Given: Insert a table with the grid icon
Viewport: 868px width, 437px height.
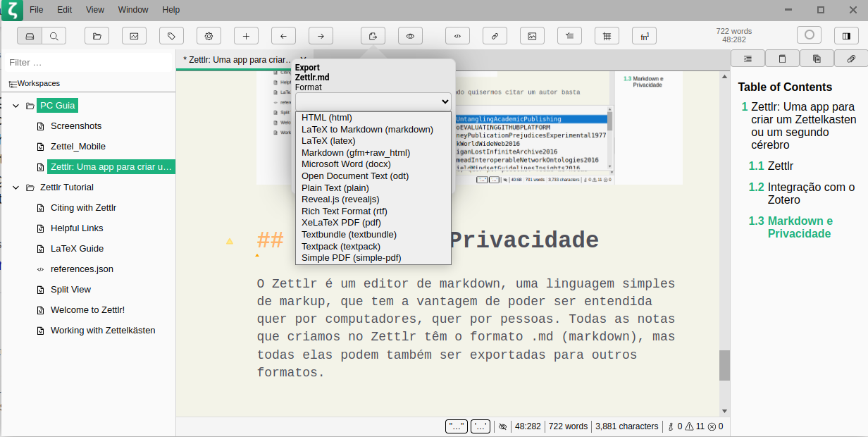Looking at the screenshot, I should pos(607,35).
